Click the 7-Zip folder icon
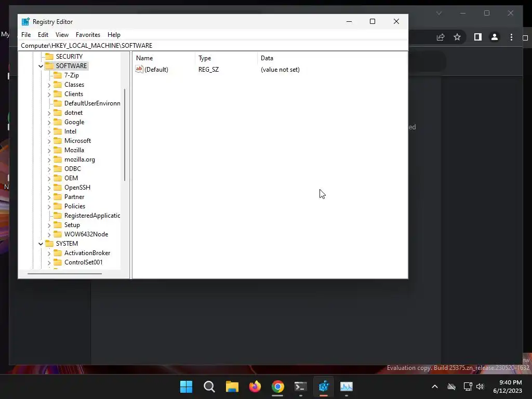Viewport: 532px width, 399px height. (x=58, y=75)
